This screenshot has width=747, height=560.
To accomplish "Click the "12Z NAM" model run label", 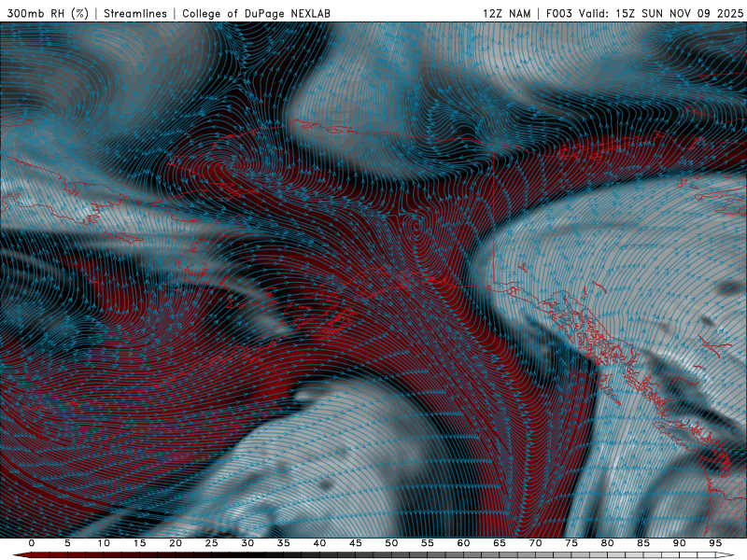I will tap(507, 13).
